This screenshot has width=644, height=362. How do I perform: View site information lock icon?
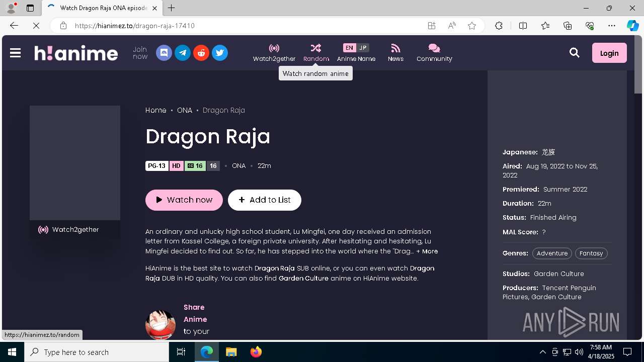pyautogui.click(x=63, y=26)
